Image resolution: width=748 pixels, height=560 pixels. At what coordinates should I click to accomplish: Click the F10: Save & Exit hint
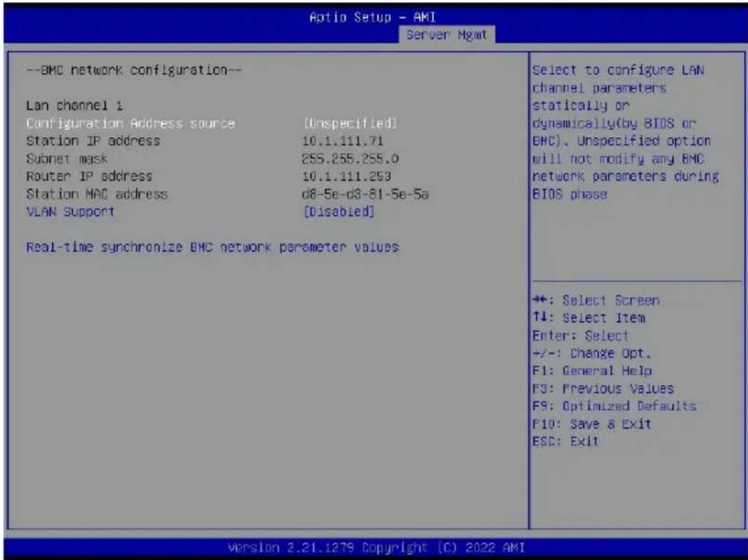(x=591, y=423)
